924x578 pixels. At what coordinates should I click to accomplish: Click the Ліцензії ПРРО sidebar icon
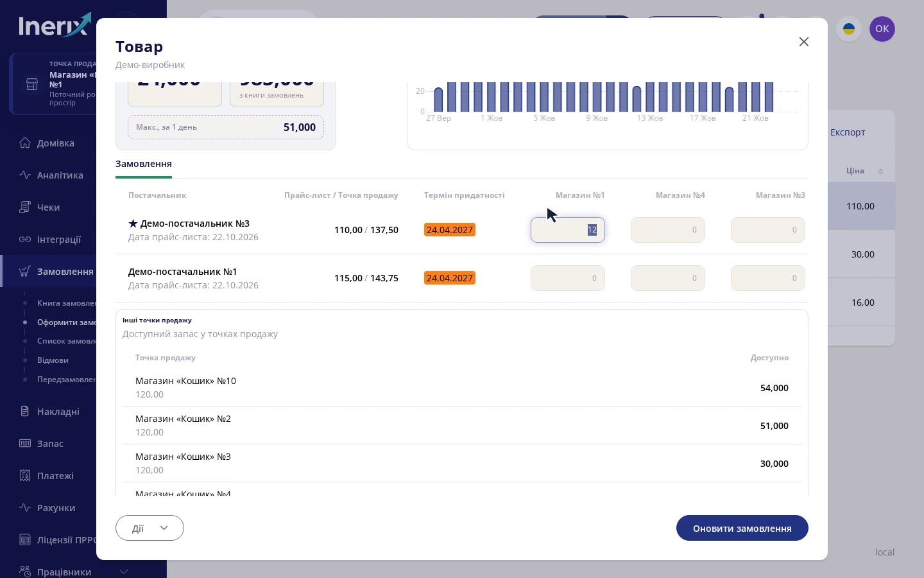tap(25, 539)
